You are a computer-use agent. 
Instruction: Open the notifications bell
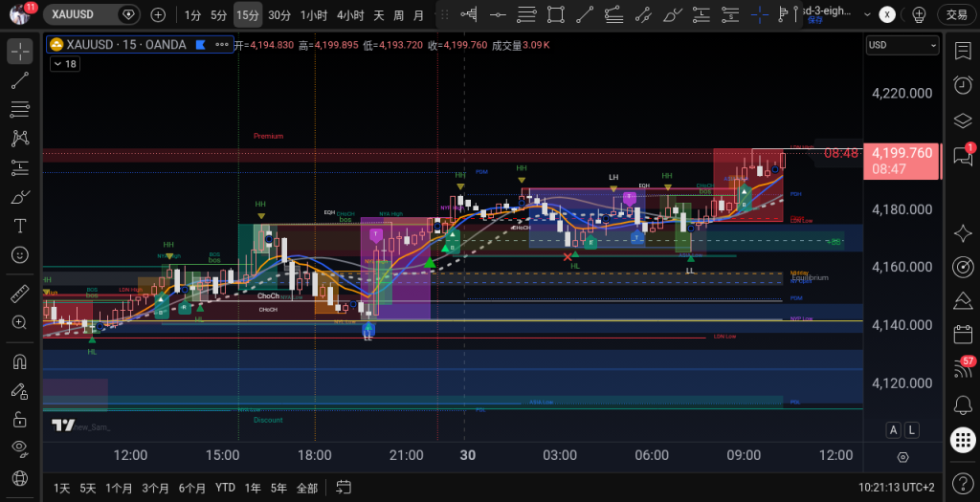[963, 405]
